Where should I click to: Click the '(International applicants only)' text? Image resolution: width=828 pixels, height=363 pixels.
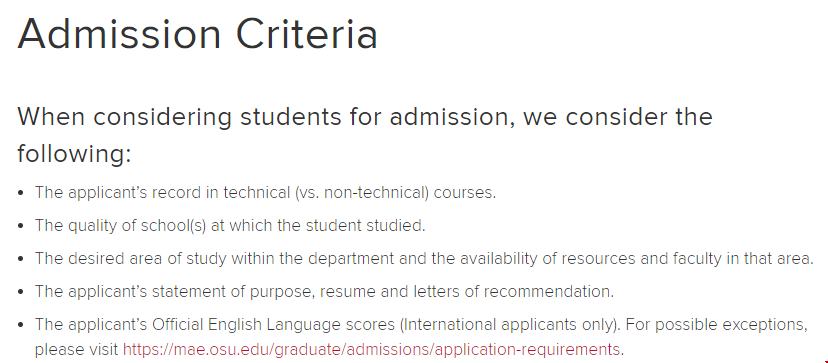(x=510, y=324)
